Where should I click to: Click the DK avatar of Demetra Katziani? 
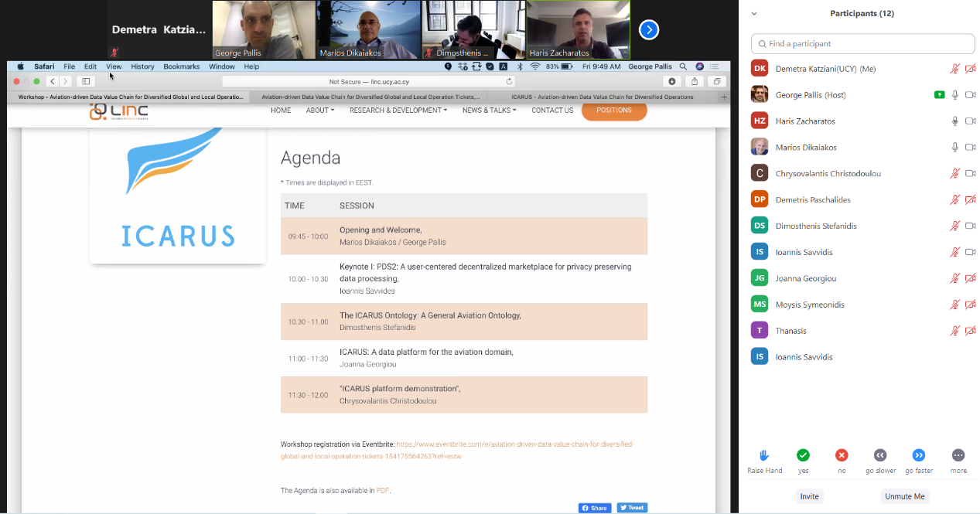pyautogui.click(x=760, y=69)
